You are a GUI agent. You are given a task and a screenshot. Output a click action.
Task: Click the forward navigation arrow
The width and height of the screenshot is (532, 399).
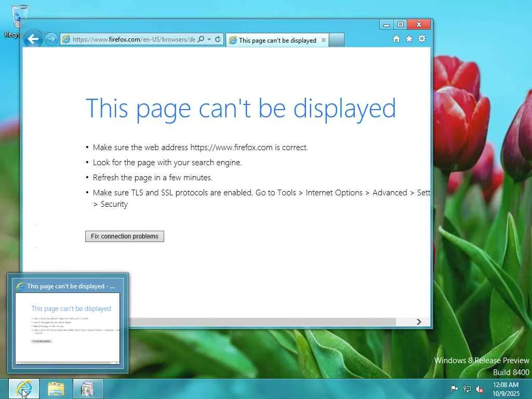pos(51,39)
